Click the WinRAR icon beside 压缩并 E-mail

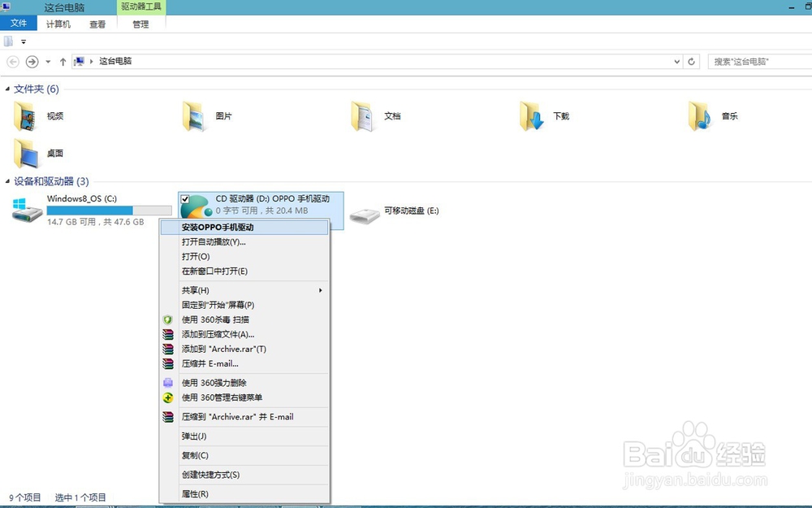coord(168,363)
